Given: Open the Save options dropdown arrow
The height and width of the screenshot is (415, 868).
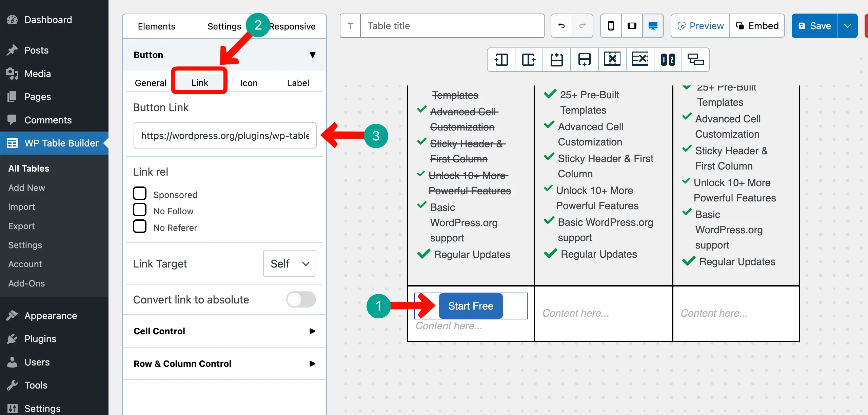Looking at the screenshot, I should click(847, 26).
